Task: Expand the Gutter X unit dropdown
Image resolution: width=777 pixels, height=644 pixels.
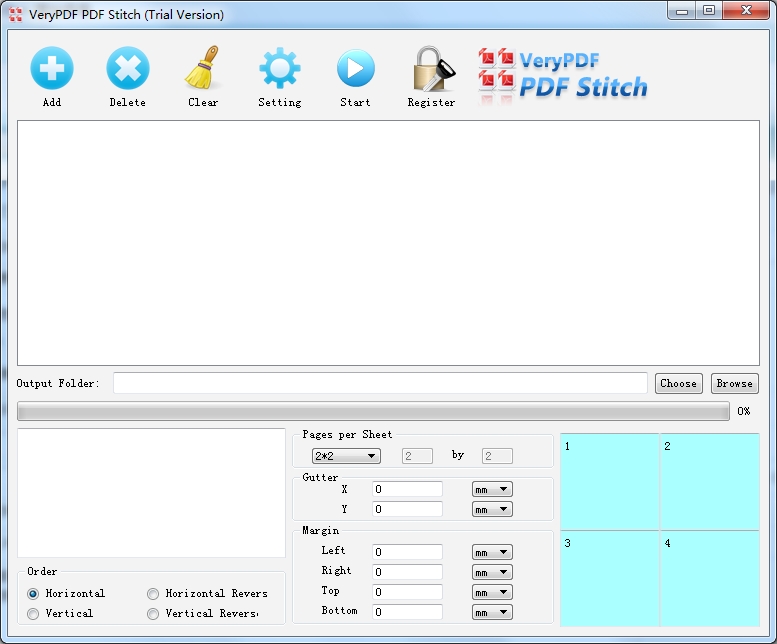Action: (x=492, y=489)
